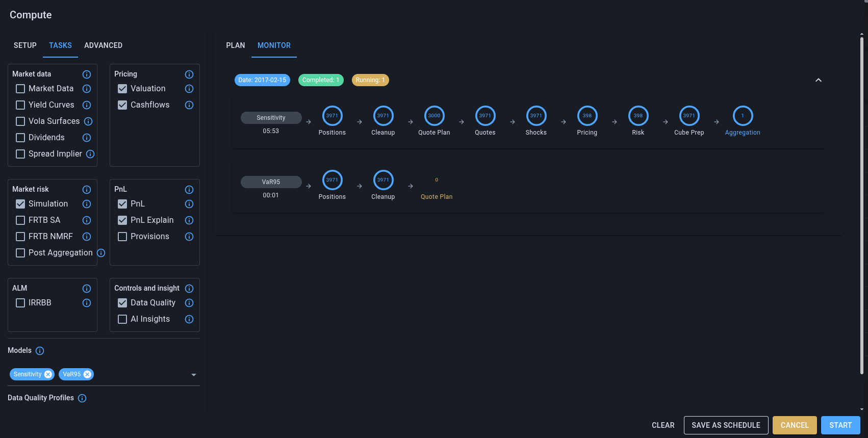
Task: Click SAVE AS SCHEDULE button
Action: [x=726, y=425]
